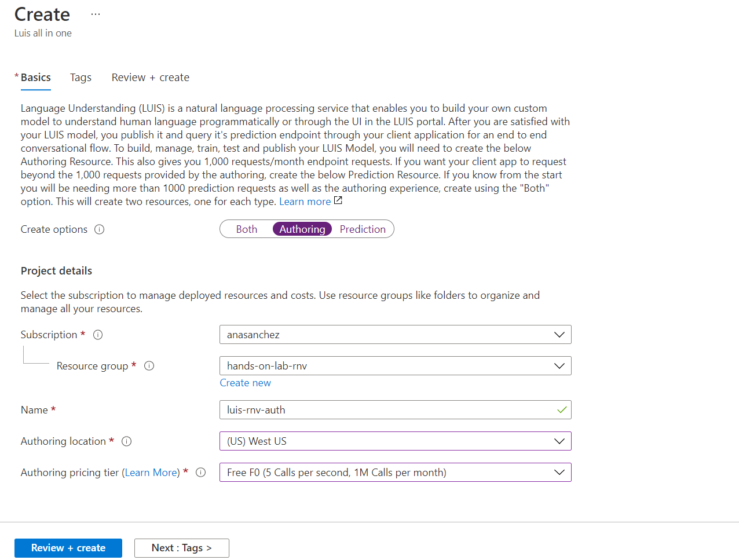
Task: Open Learn more link in description paragraph
Action: pos(305,202)
